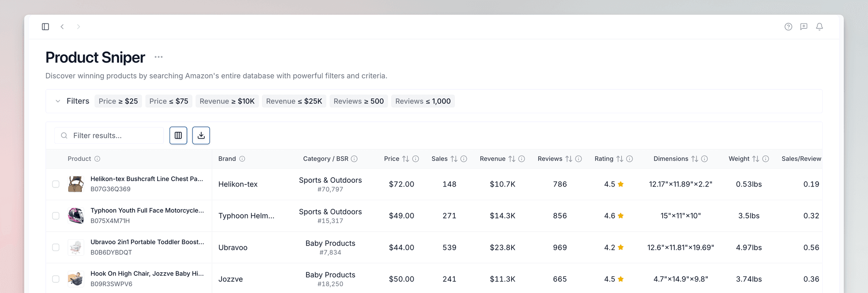The height and width of the screenshot is (293, 868).
Task: Click the Price ≤ $75 filter chip
Action: (x=169, y=101)
